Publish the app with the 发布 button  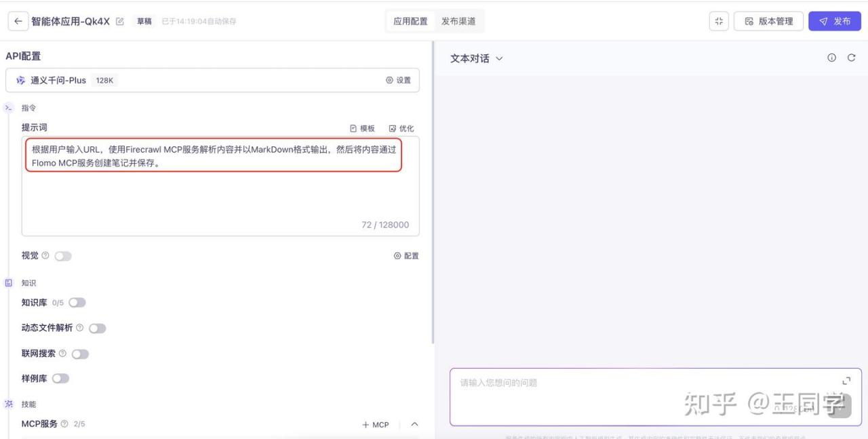pos(835,21)
